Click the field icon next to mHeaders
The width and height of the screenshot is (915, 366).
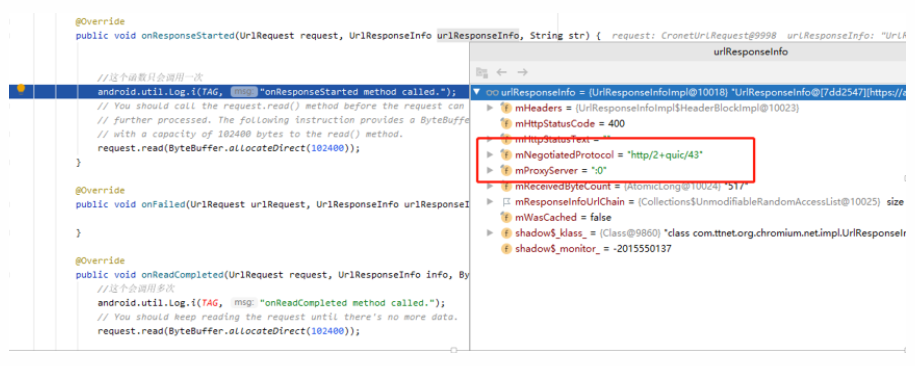(x=506, y=108)
